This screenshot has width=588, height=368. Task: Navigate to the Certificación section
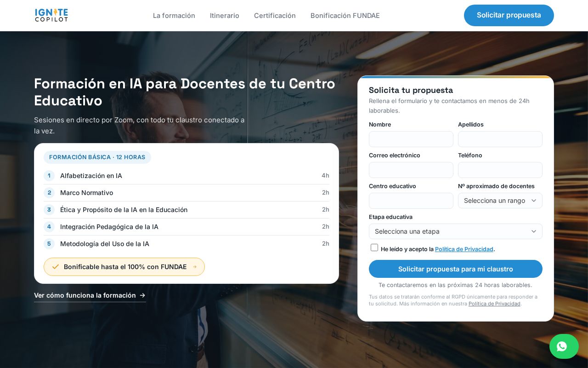275,16
